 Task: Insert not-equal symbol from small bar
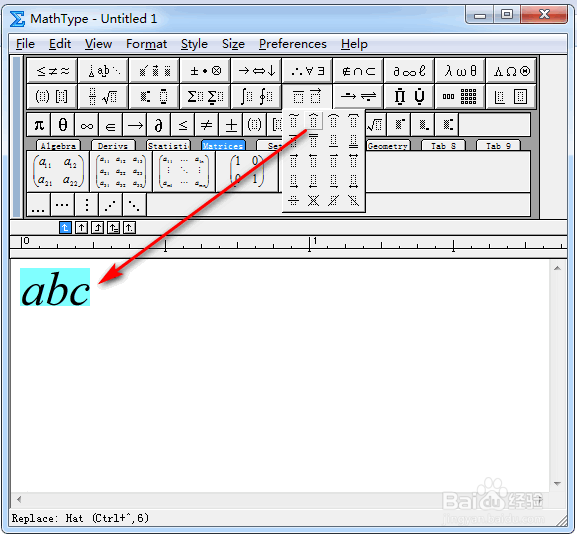coord(206,125)
